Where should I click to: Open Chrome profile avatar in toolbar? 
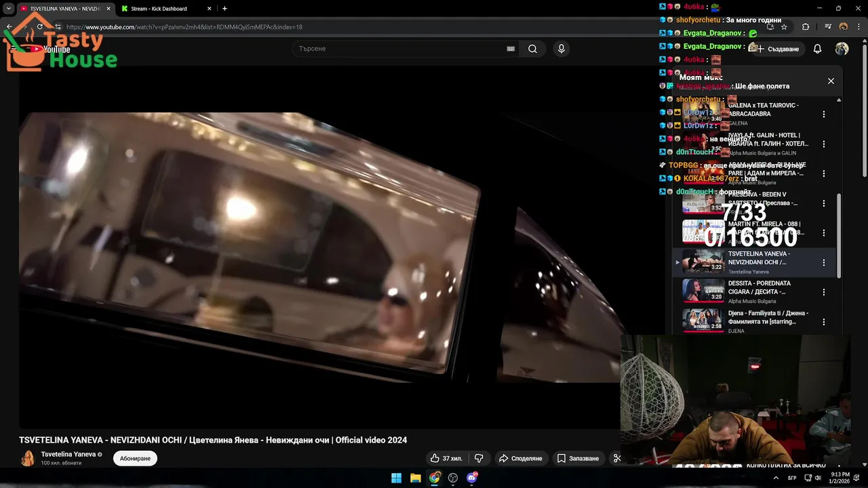tap(844, 27)
